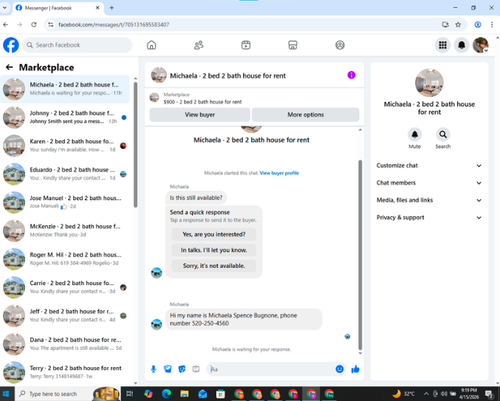Open the Video/Reels icon in the top nav
Viewport: 500px width, 401px height.
point(246,45)
